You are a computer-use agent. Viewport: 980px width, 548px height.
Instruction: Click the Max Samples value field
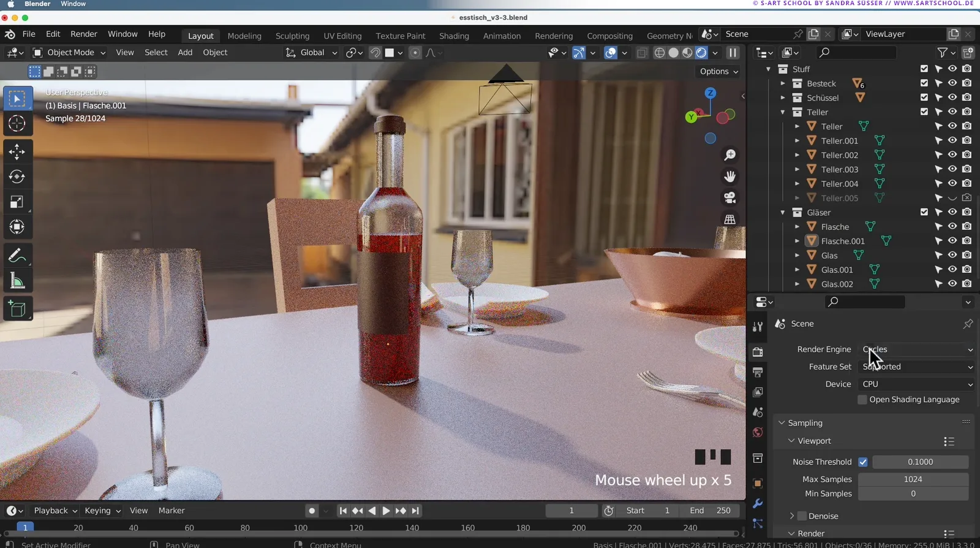(x=913, y=479)
